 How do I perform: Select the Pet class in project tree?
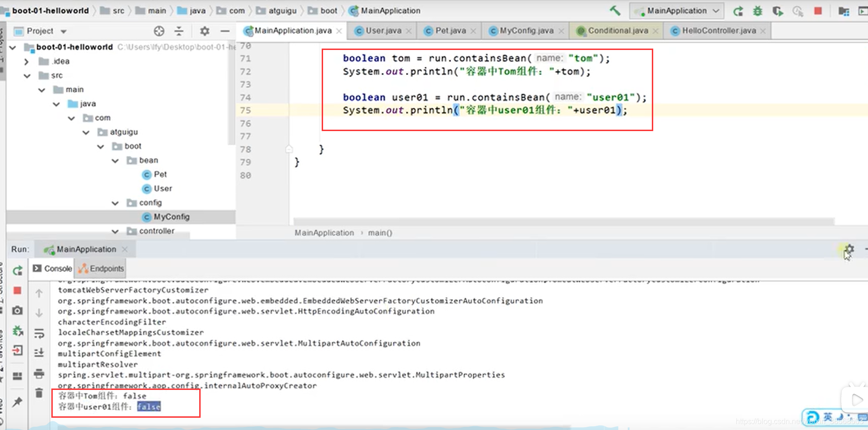154,174
